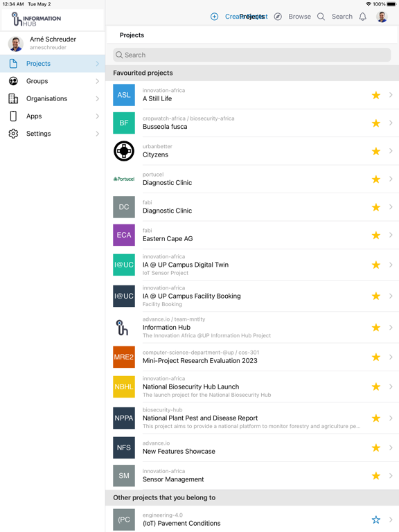This screenshot has width=399, height=532.
Task: Click the Apps phone icon in sidebar
Action: point(13,116)
